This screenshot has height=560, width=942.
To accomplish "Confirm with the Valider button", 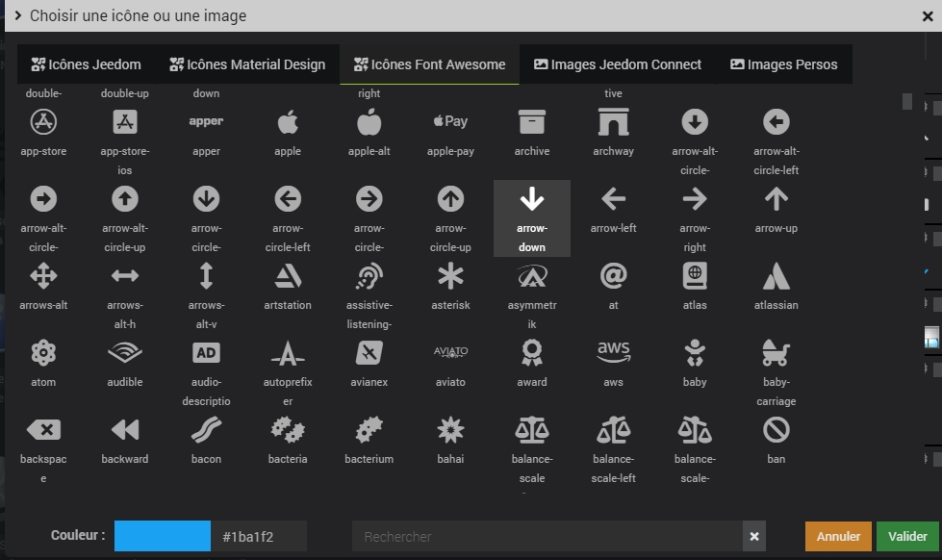I will (x=907, y=536).
